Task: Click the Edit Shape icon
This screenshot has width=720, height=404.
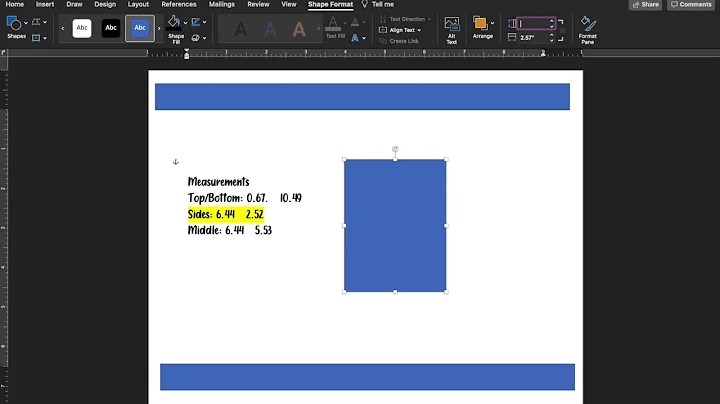Action: (x=36, y=22)
